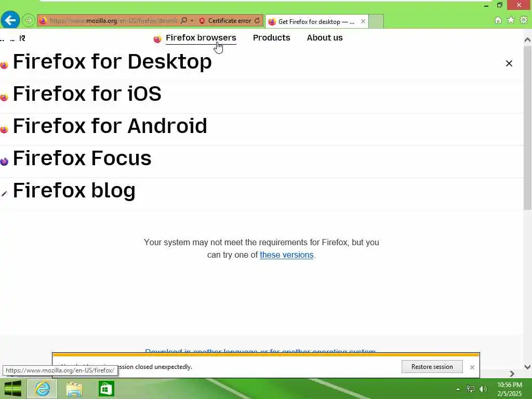
Task: Dismiss the session closed notification bar
Action: (x=472, y=367)
